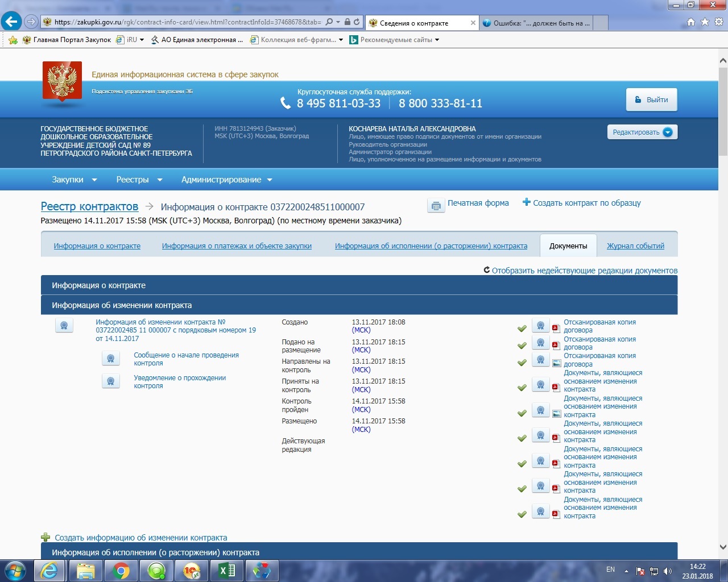Open the Favorites star at top right
Viewport: 728px width, 582px height.
point(705,22)
